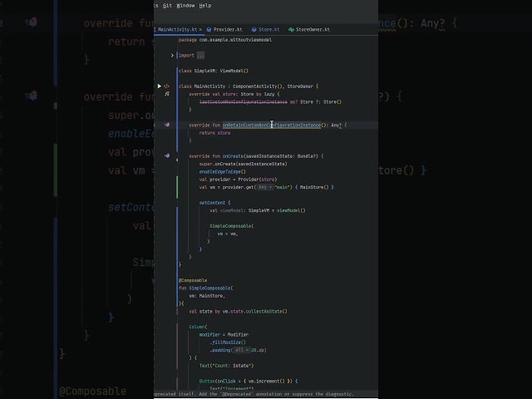Click the .fillMaxSize() modifier call

tap(228, 342)
